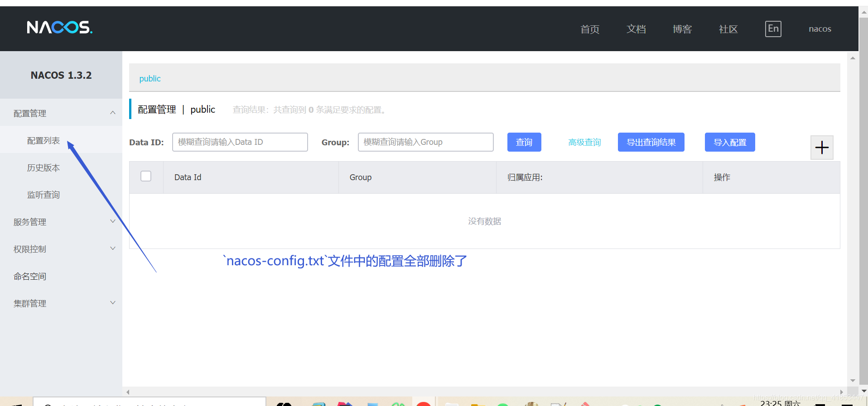The image size is (868, 406).
Task: Open 监听查询 in the sidebar
Action: 43,195
